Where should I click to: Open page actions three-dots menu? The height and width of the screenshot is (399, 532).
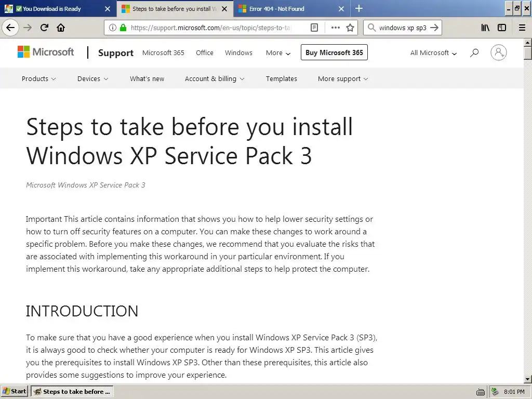coord(336,28)
